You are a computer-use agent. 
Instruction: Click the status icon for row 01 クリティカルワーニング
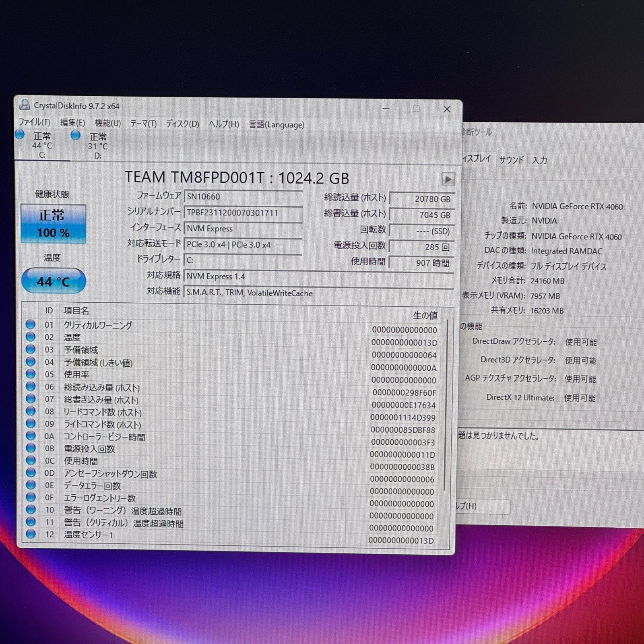click(x=30, y=324)
